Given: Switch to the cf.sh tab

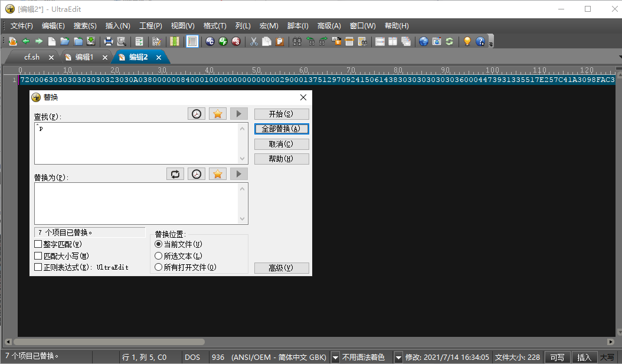Looking at the screenshot, I should coord(32,57).
